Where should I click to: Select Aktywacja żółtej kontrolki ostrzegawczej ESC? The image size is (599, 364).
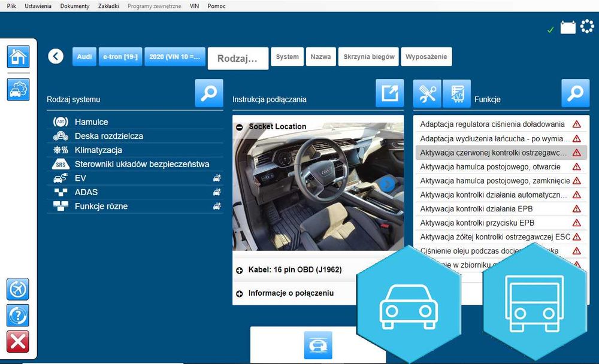[x=501, y=237]
